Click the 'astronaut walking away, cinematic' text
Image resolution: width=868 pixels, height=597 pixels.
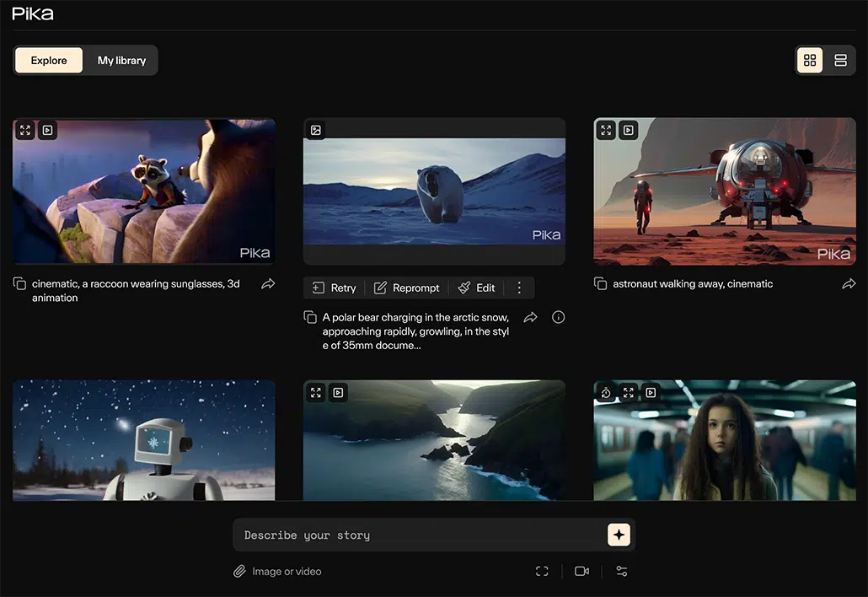693,283
